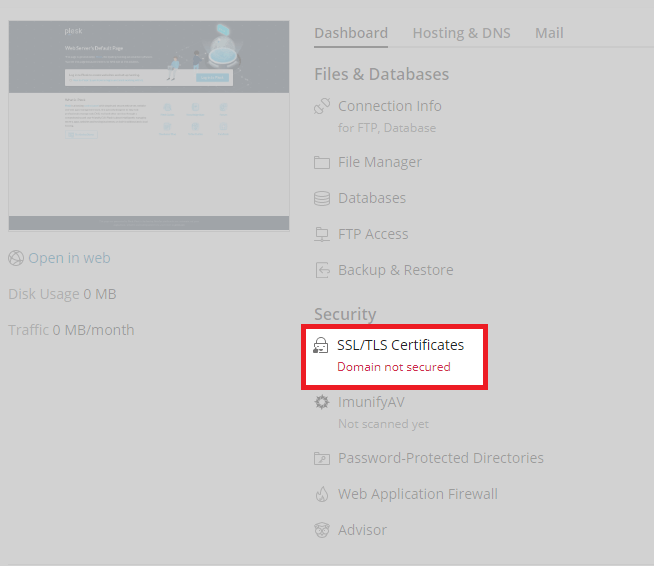Open File Manager
This screenshot has height=566, width=654.
(x=380, y=162)
